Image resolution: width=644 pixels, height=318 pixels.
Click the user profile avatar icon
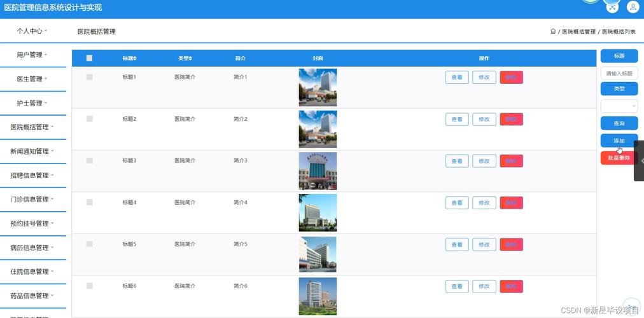click(633, 7)
